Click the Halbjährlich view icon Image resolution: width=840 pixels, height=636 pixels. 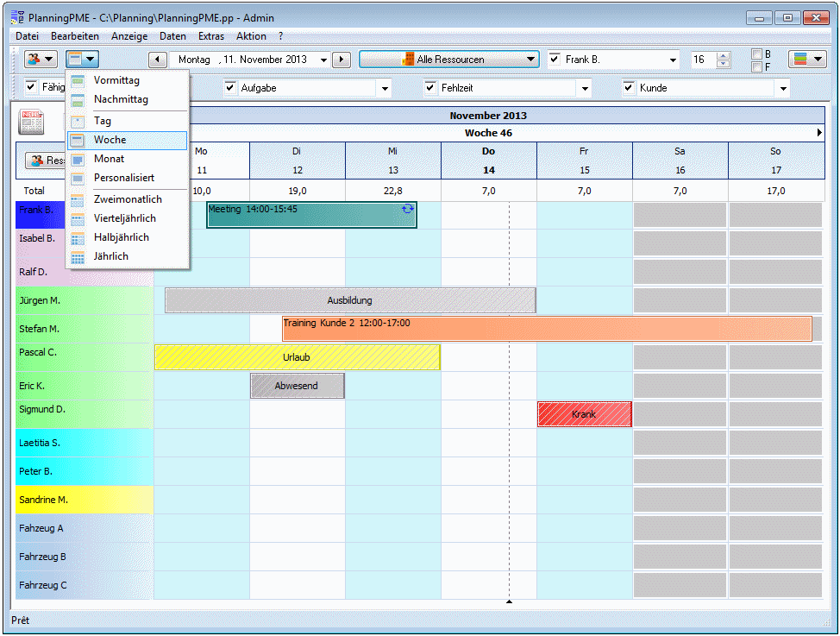78,238
